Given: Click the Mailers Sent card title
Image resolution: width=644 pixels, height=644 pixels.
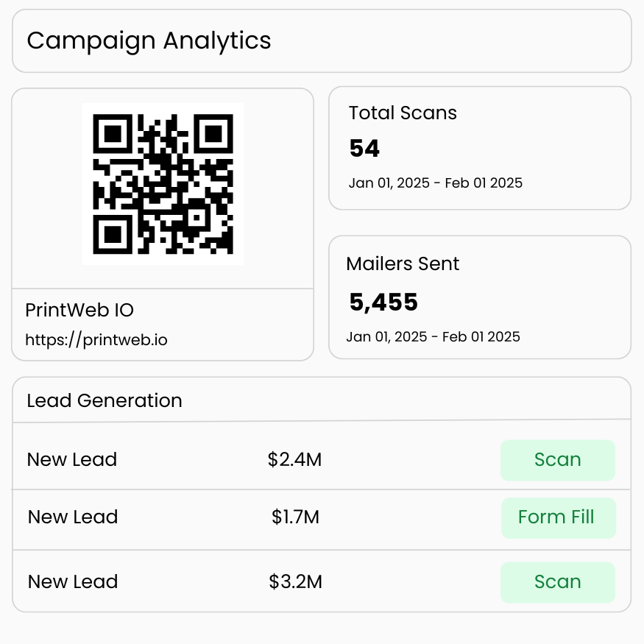Looking at the screenshot, I should coord(403,263).
